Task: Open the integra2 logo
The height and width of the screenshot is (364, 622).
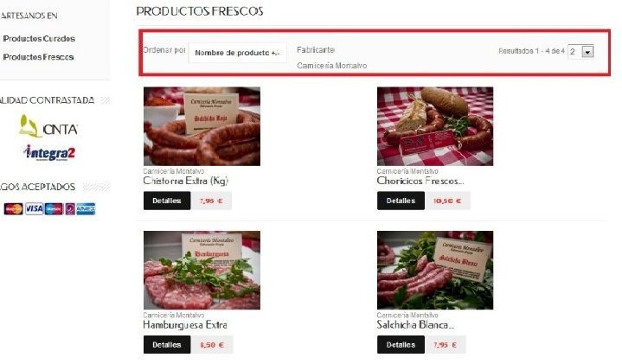Action: coord(49,153)
